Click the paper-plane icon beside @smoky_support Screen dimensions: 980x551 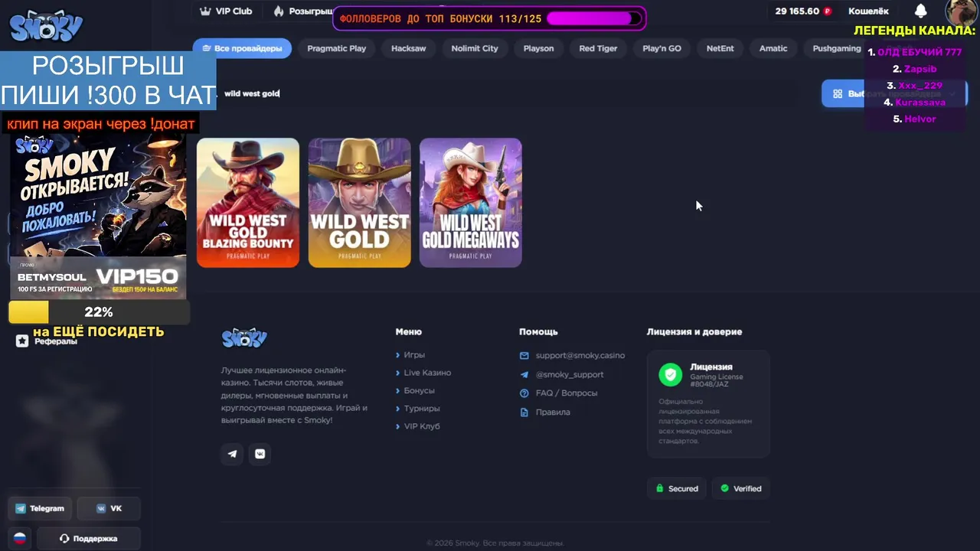524,375
